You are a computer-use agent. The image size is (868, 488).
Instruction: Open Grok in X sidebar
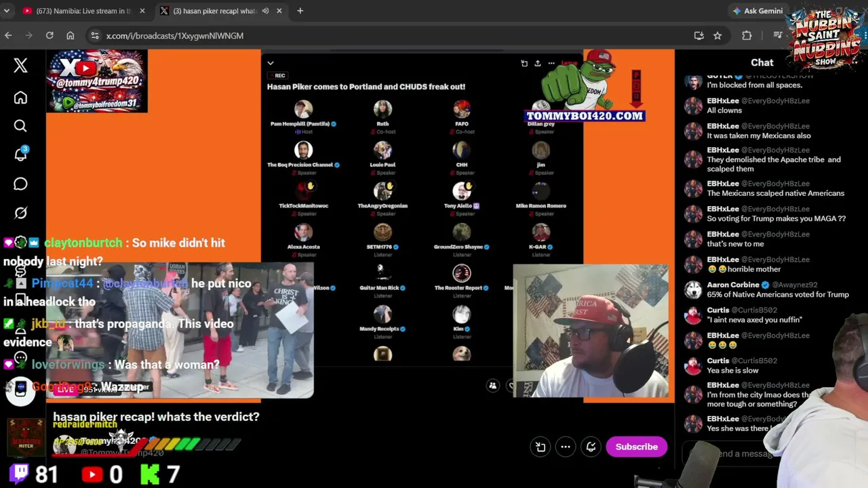pos(20,213)
